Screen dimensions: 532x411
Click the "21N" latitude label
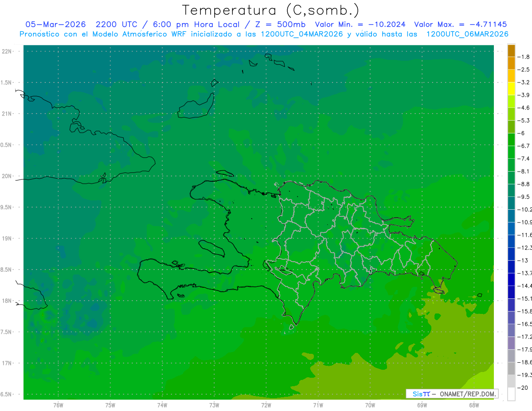tap(8, 114)
